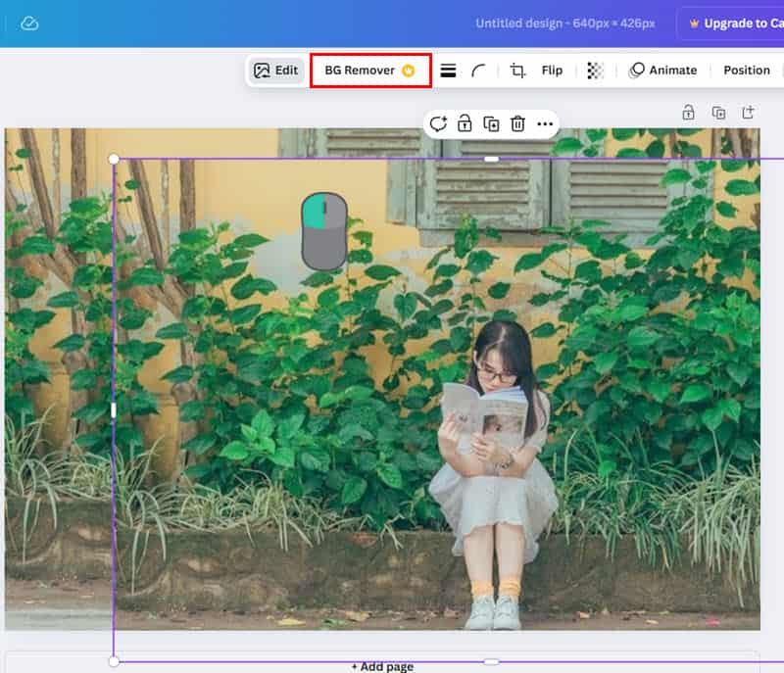Image resolution: width=784 pixels, height=673 pixels.
Task: Click the duplicate page icon
Action: [718, 113]
